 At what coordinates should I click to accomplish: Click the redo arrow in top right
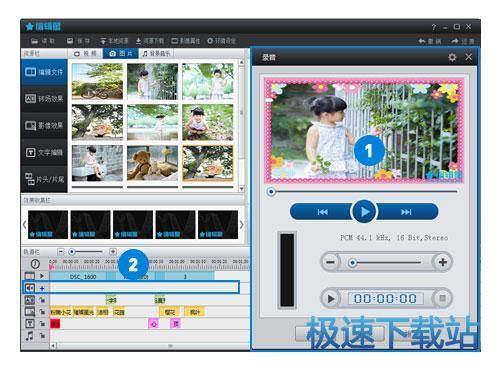pyautogui.click(x=455, y=41)
